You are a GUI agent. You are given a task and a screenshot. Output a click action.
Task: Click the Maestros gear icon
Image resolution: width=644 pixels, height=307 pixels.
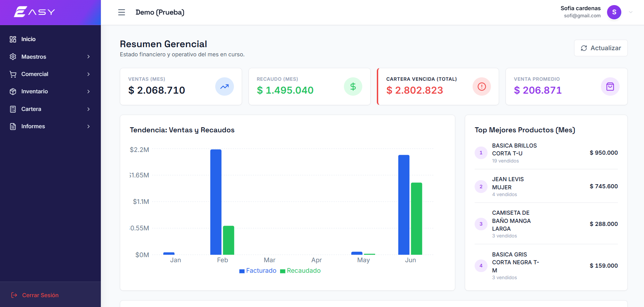13,57
